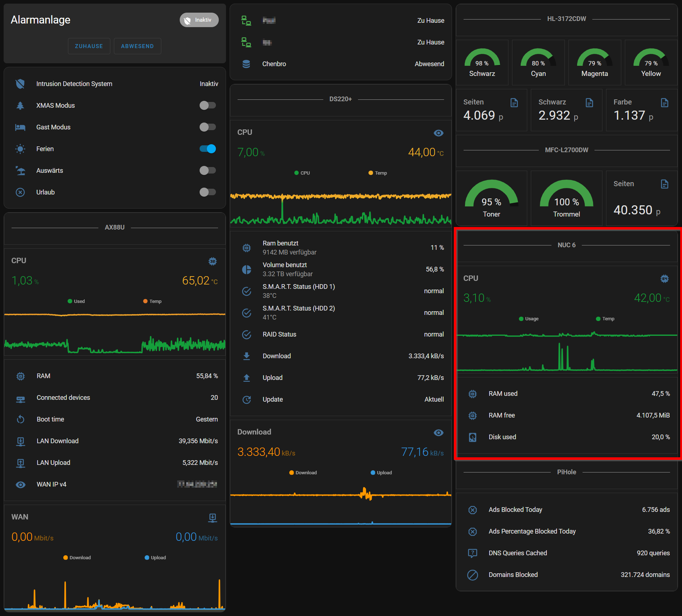The width and height of the screenshot is (682, 616).
Task: Open the Schwarz toner gauge
Action: click(x=482, y=63)
